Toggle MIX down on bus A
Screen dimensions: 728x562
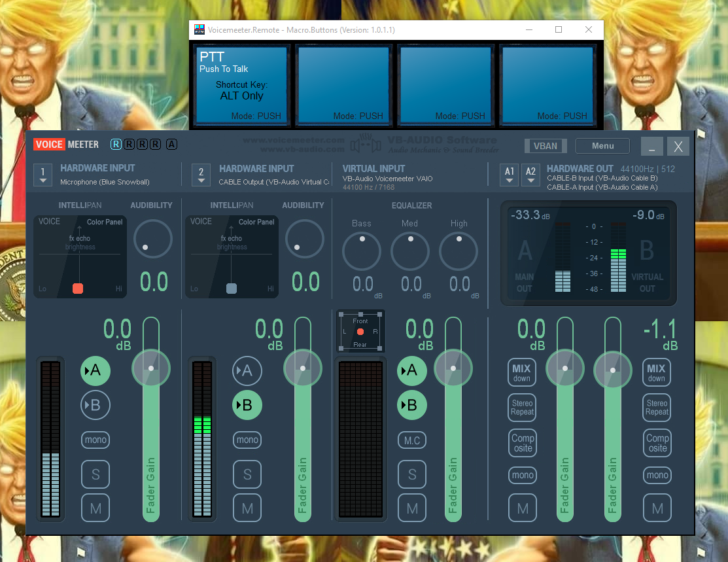522,372
